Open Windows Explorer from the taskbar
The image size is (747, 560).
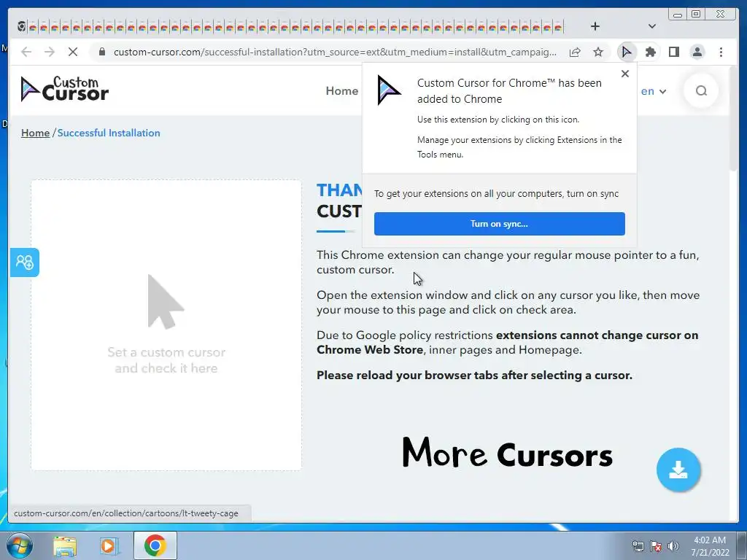(x=65, y=545)
